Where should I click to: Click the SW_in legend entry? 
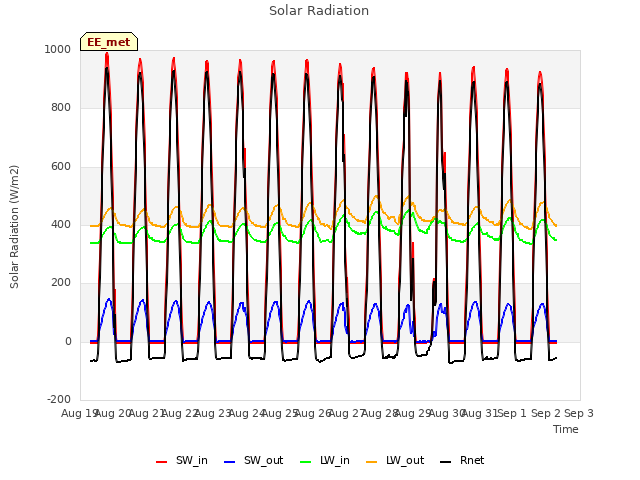pyautogui.click(x=182, y=460)
